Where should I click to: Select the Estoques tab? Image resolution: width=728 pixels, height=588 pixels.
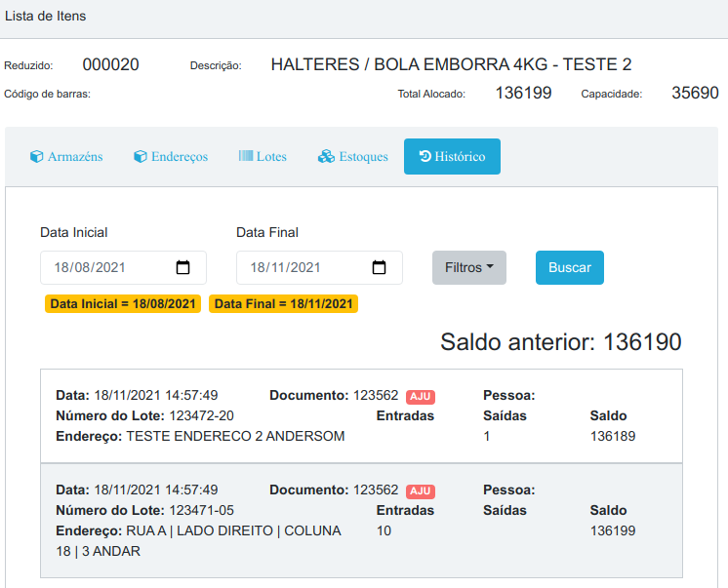(353, 156)
